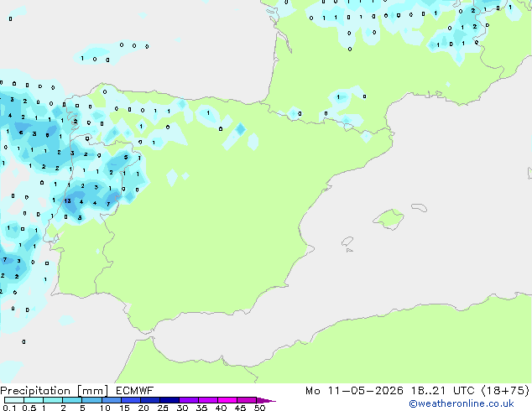532x411 pixels.
Task: Click the "50" legend scale label
Action: (x=259, y=408)
